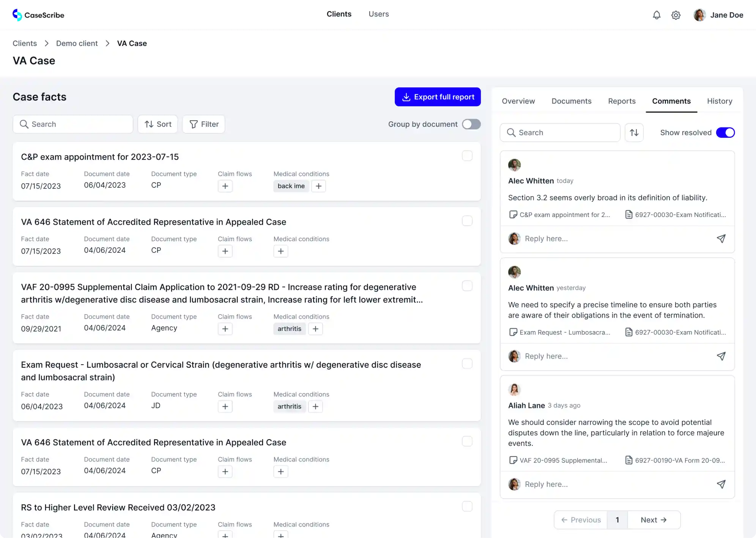Screen dimensions: 756x538
Task: Open sort options in the Comments panel
Action: point(634,132)
